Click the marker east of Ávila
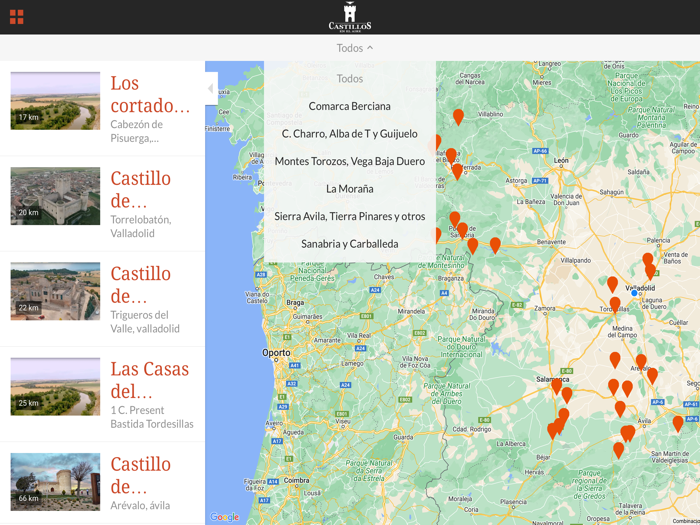 [678, 424]
